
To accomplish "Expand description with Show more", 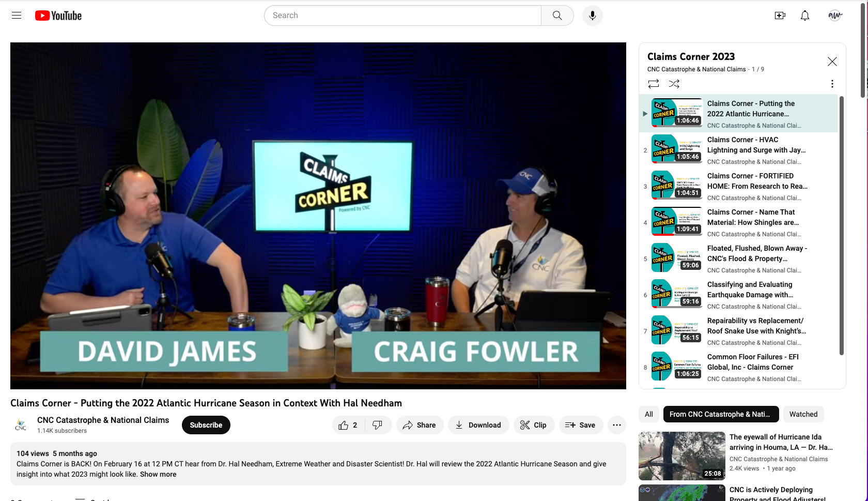I will 158,474.
